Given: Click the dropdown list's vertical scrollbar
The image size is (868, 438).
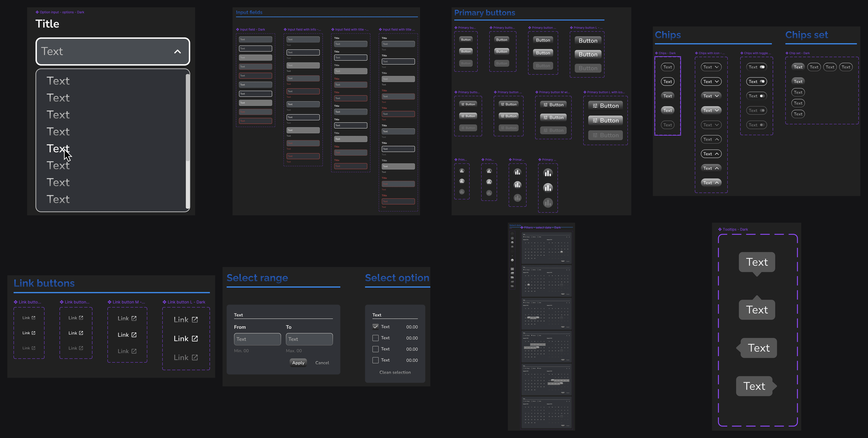Looking at the screenshot, I should (188, 141).
